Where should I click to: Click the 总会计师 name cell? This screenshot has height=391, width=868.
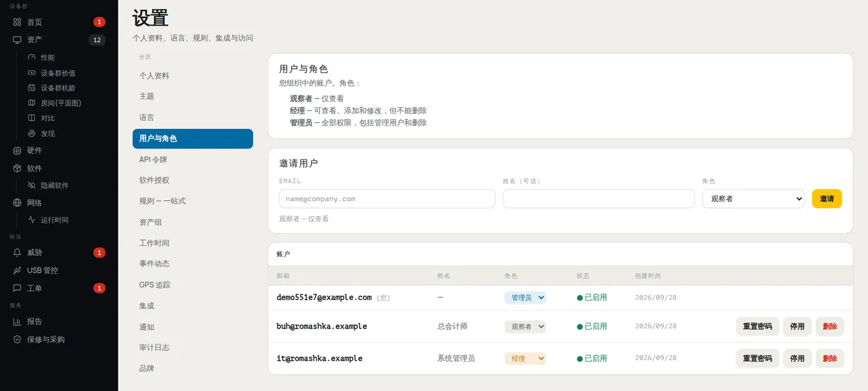(453, 327)
